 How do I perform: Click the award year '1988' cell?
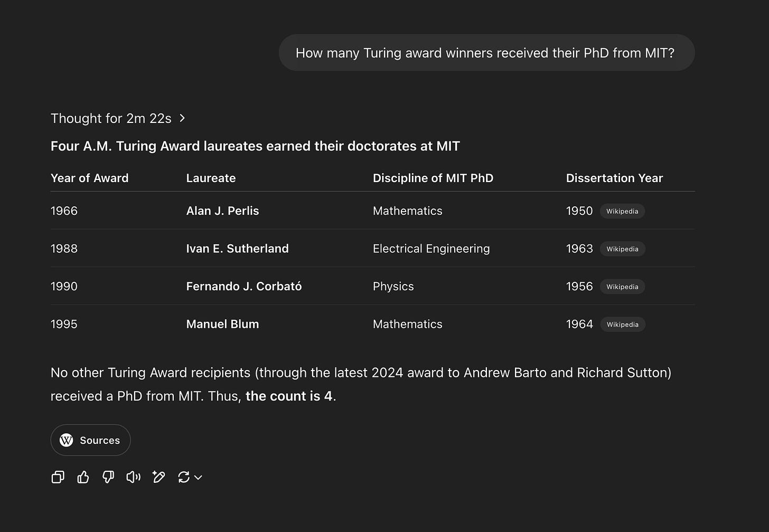(x=64, y=249)
